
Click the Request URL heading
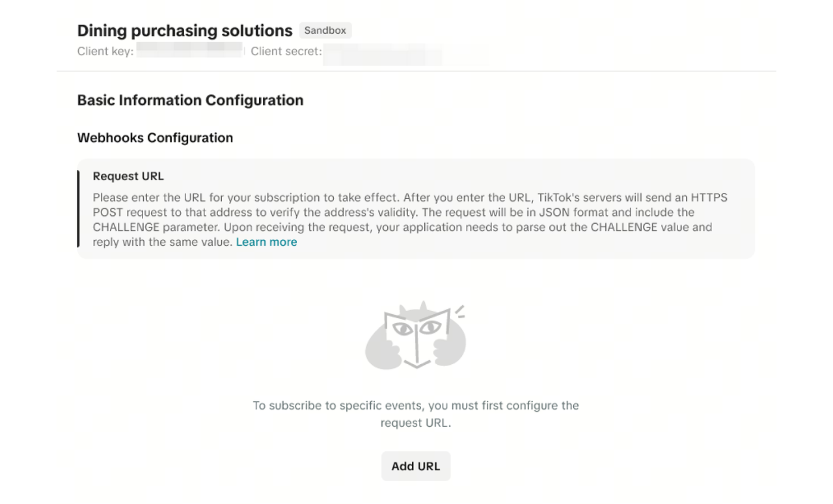tap(128, 176)
